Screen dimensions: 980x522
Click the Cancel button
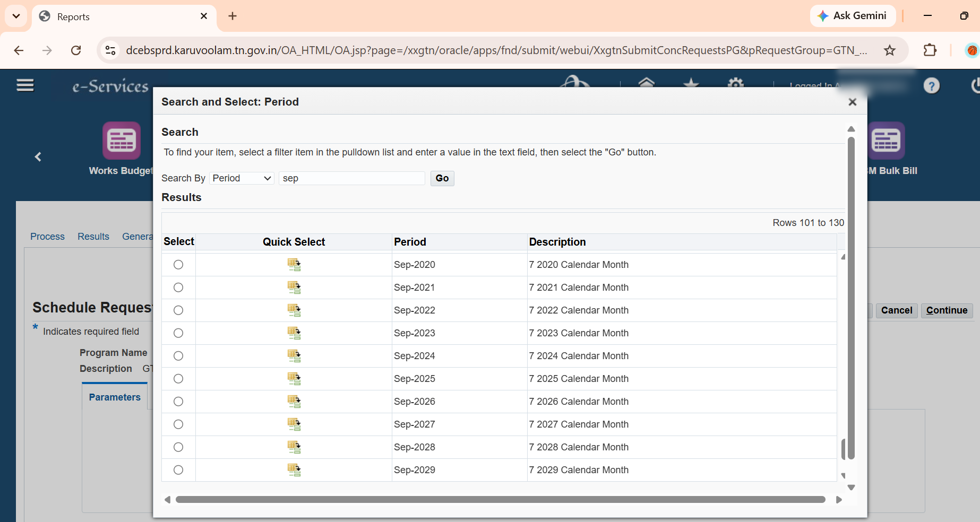pyautogui.click(x=897, y=310)
